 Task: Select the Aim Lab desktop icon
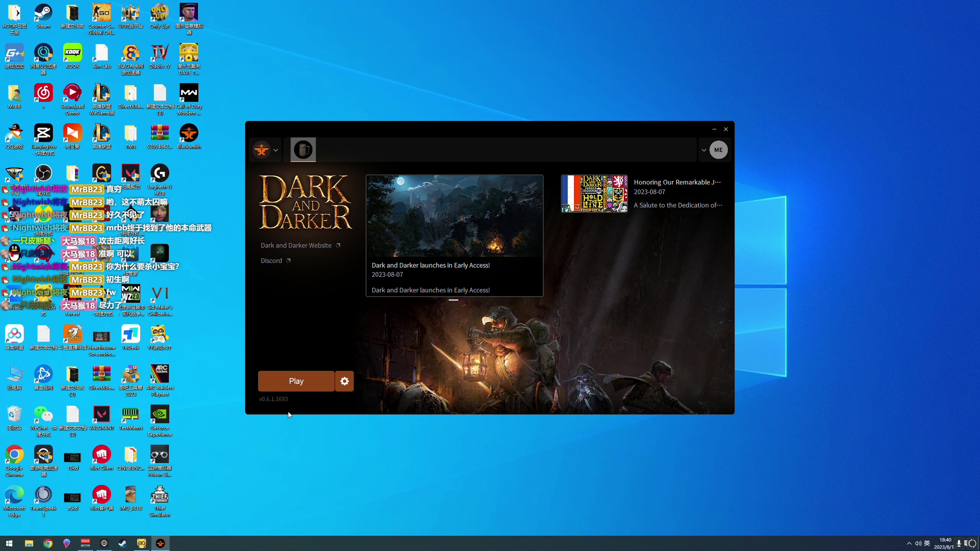[101, 57]
